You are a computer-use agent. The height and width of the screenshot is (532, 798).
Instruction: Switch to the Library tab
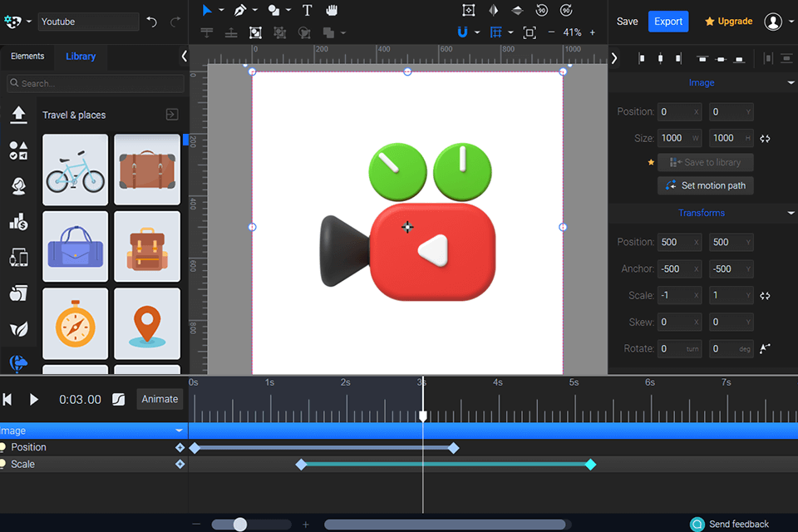pos(81,57)
